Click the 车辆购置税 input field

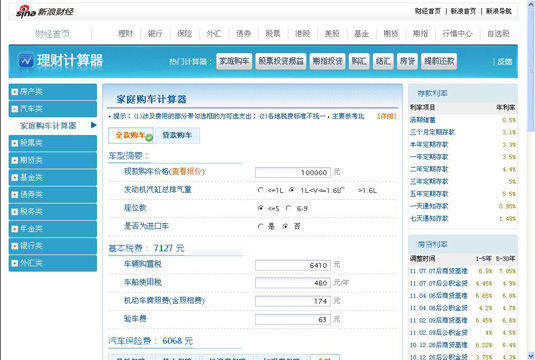click(x=293, y=265)
